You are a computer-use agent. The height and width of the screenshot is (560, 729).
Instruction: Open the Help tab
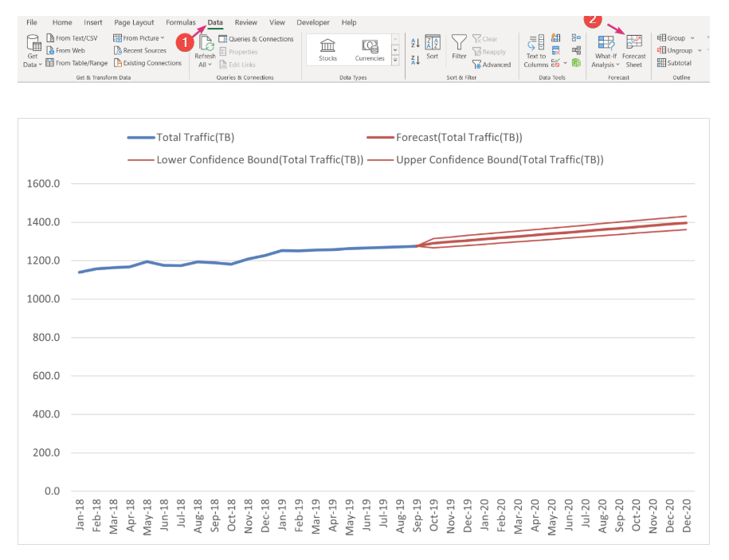[x=349, y=22]
